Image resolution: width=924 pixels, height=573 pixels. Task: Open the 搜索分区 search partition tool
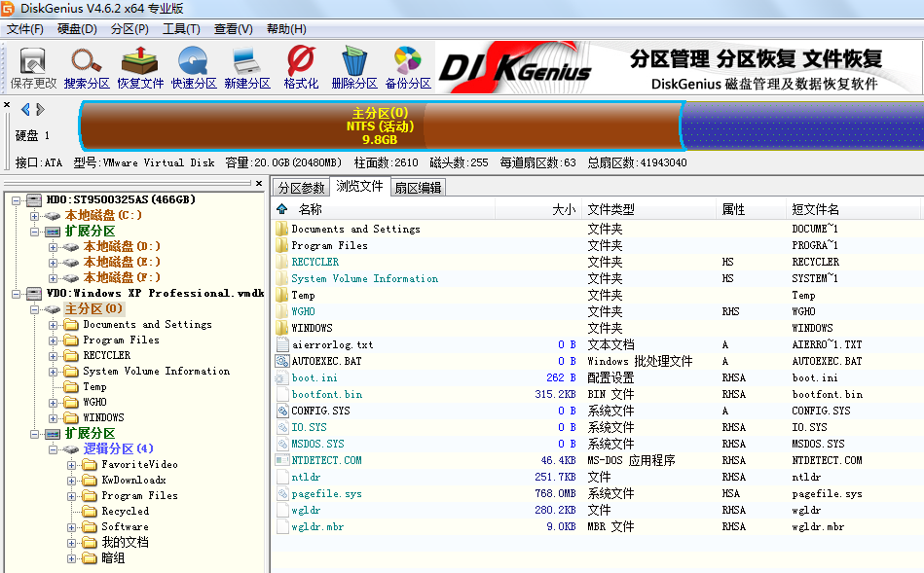pos(87,68)
